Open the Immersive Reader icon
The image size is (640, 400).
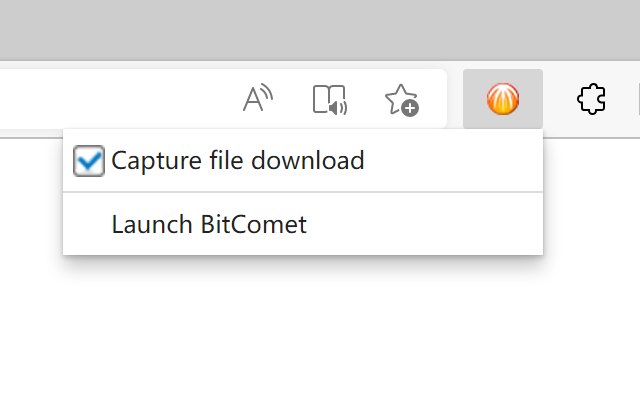(x=329, y=99)
